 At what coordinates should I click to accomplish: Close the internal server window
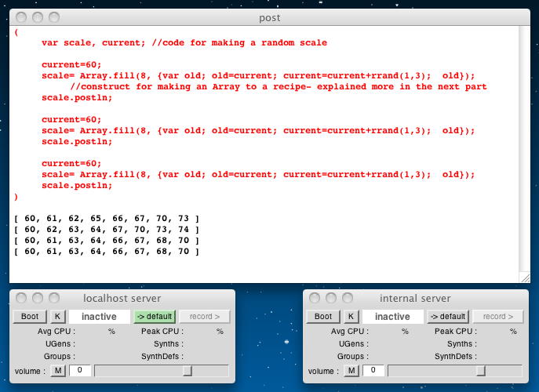click(x=314, y=298)
